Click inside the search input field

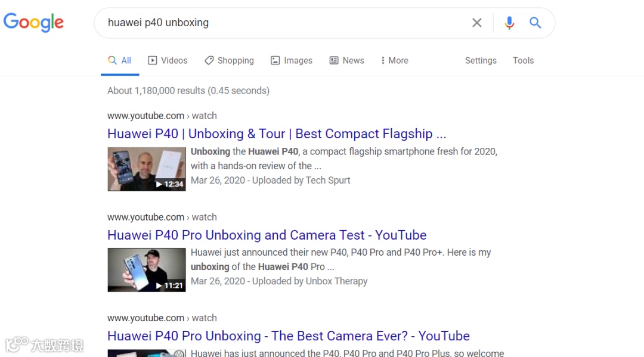point(268,22)
